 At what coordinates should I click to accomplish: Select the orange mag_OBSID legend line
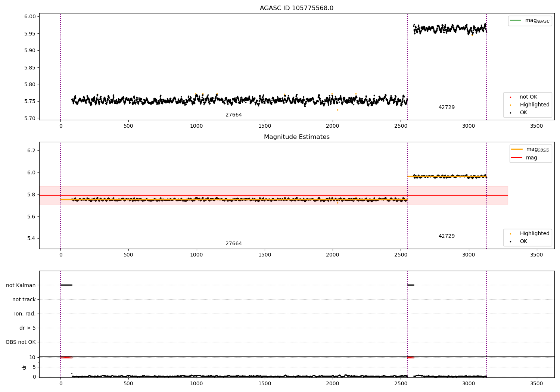517,149
